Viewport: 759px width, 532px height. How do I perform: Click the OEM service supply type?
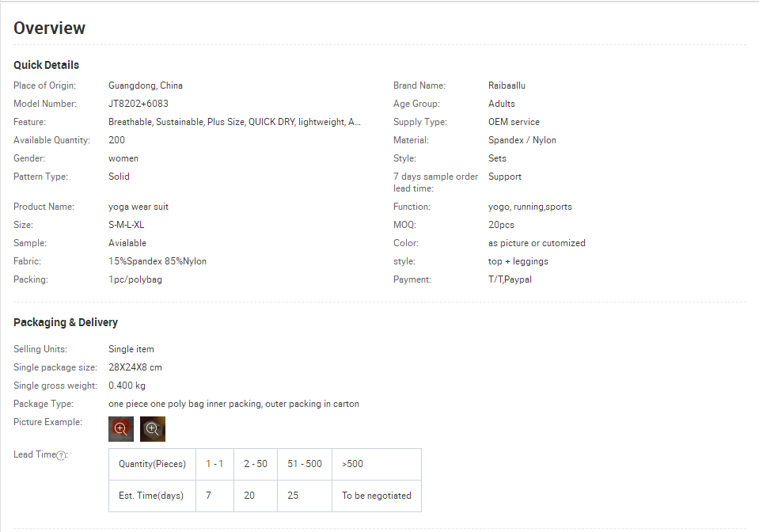(x=514, y=122)
